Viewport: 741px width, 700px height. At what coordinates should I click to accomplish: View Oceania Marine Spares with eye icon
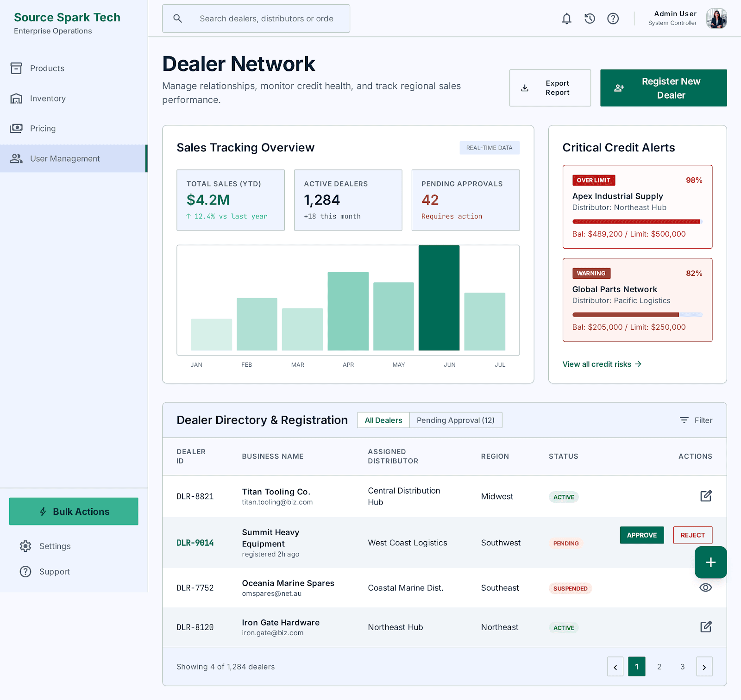tap(705, 587)
